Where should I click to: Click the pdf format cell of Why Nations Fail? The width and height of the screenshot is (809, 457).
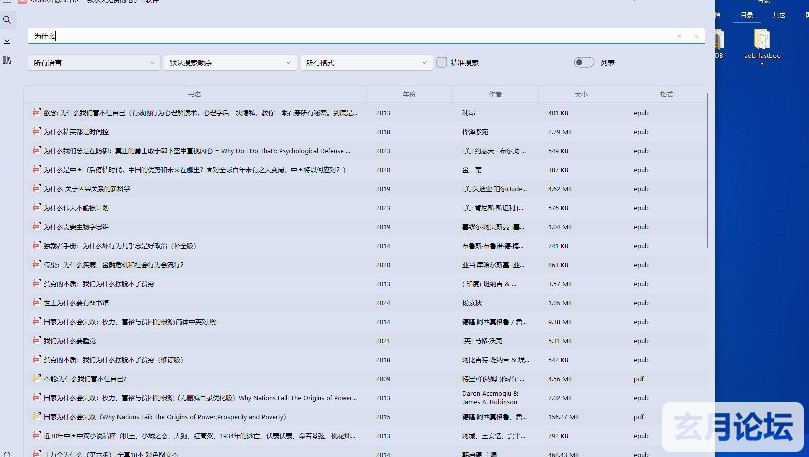tap(639, 416)
